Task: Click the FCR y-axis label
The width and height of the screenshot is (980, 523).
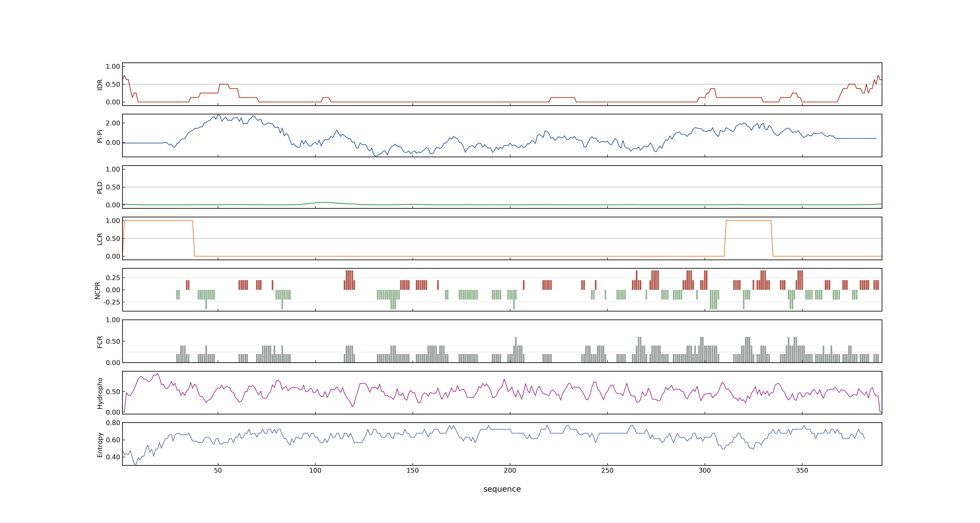Action: (x=100, y=342)
